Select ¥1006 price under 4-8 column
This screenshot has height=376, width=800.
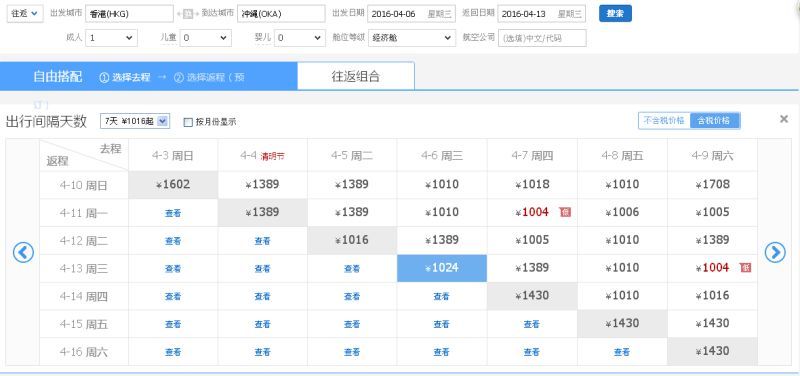pos(622,212)
